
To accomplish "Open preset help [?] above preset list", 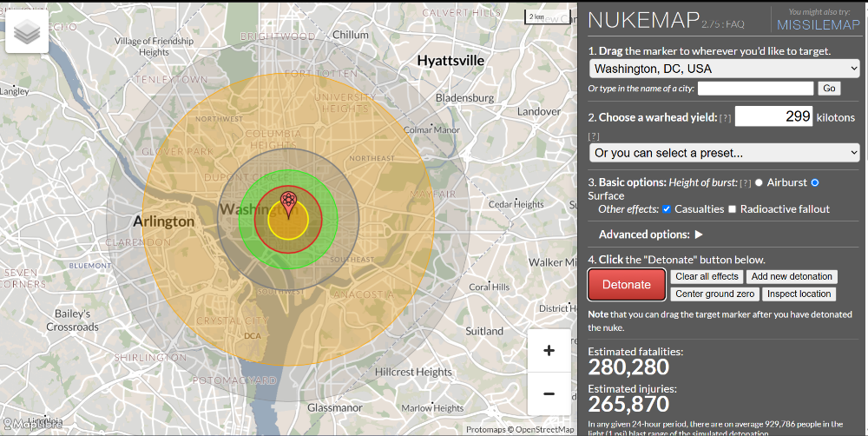I will coord(594,136).
